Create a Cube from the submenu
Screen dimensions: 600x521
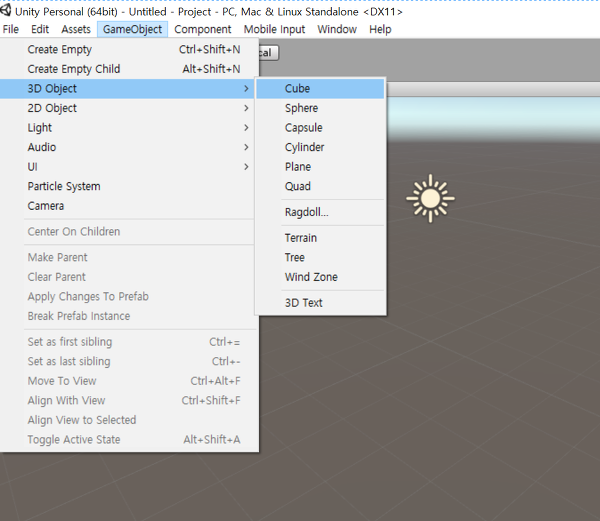point(320,89)
